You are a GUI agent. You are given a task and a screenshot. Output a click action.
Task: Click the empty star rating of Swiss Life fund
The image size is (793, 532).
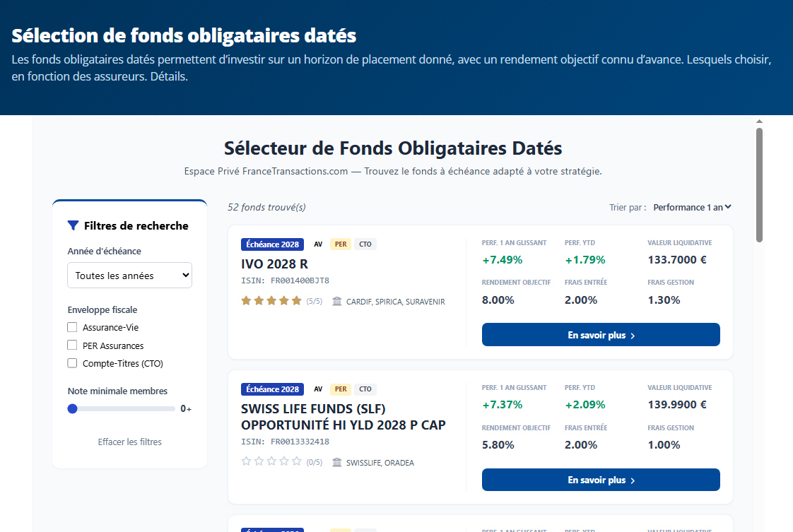pyautogui.click(x=271, y=461)
